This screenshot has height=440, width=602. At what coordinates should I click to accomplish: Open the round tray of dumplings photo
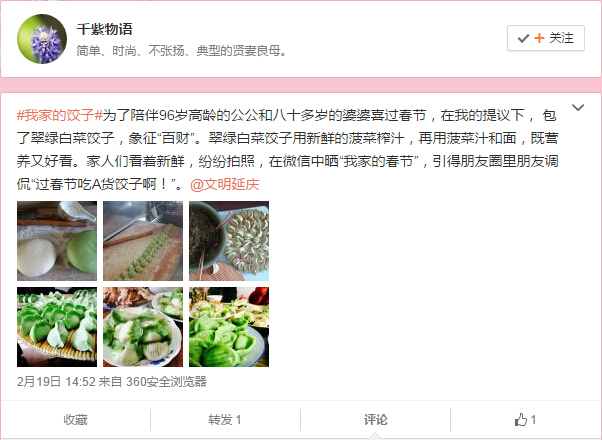(229, 241)
